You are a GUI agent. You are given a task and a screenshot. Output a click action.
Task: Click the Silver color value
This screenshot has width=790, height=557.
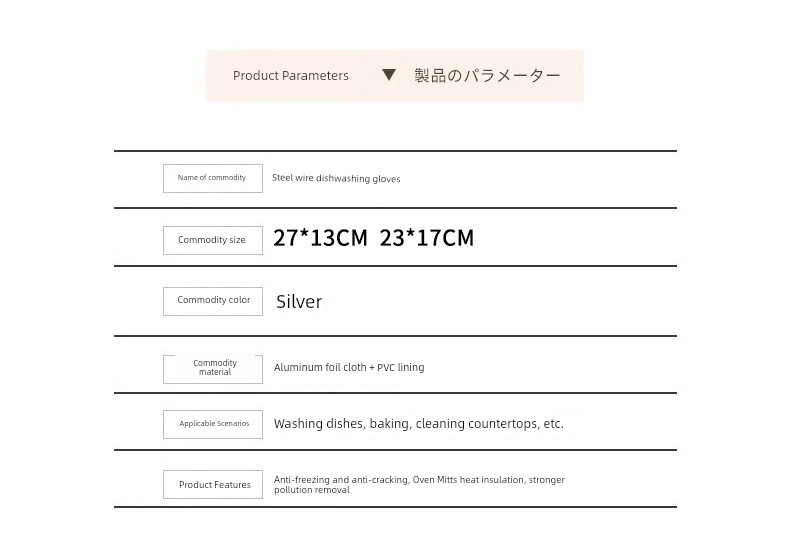299,301
